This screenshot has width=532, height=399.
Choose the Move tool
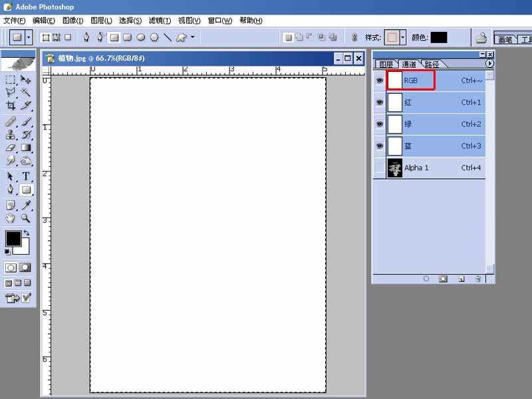(26, 80)
